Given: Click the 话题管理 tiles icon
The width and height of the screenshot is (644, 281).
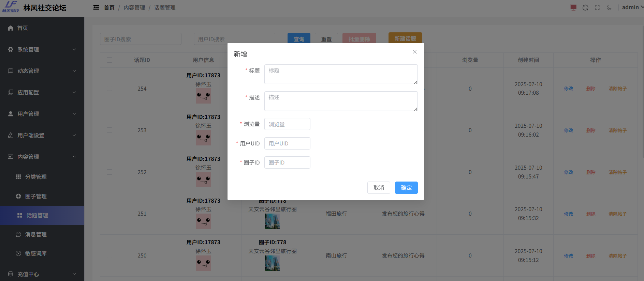Looking at the screenshot, I should coord(20,215).
